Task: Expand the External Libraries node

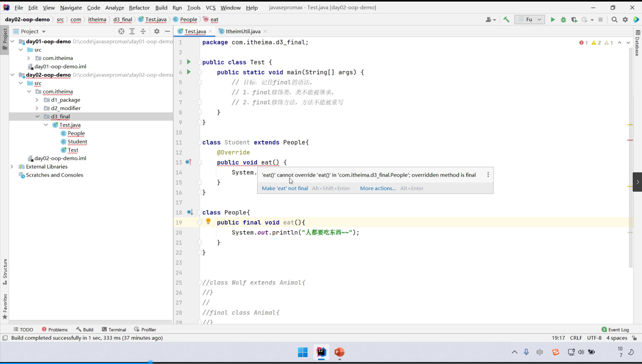Action: 12,167
